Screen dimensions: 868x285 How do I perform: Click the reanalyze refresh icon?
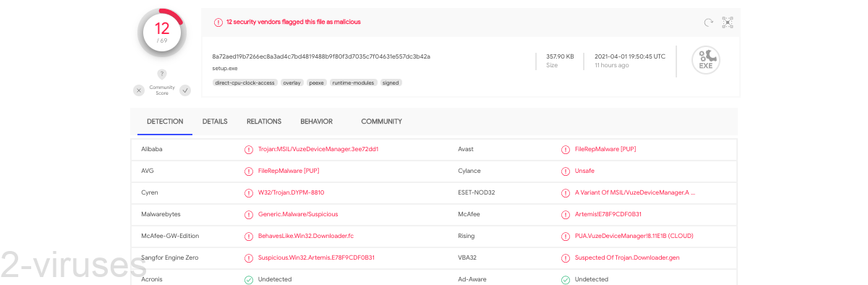point(709,22)
